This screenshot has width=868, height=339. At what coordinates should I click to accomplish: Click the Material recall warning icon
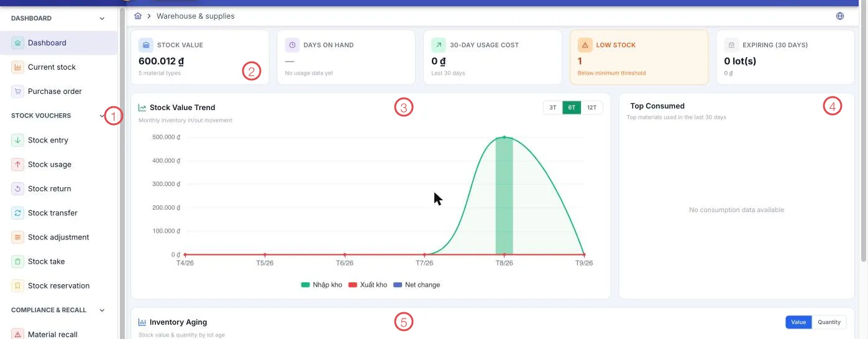[17, 334]
